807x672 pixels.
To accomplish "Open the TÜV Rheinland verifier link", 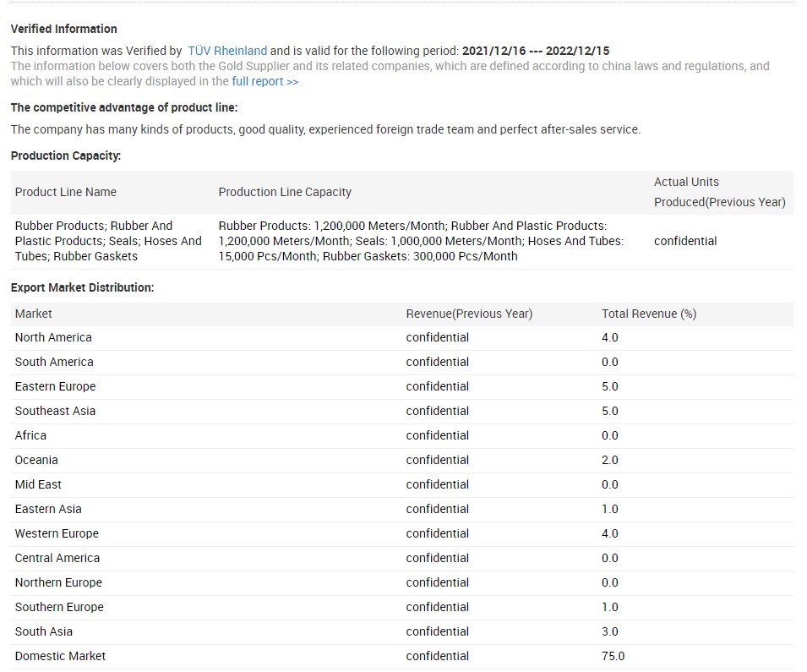I will pos(226,51).
